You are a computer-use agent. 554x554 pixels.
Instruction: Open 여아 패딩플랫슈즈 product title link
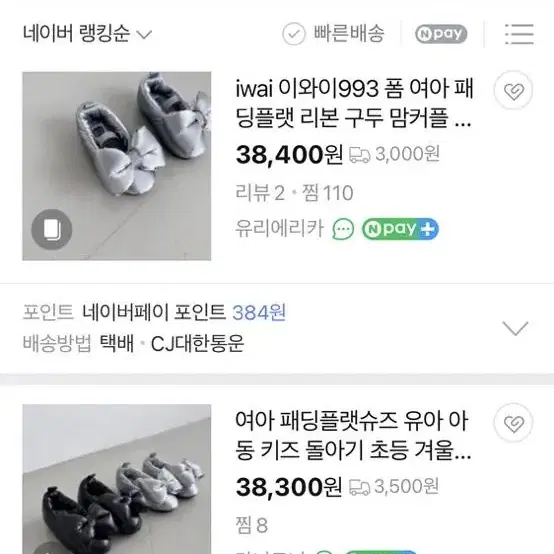(353, 436)
